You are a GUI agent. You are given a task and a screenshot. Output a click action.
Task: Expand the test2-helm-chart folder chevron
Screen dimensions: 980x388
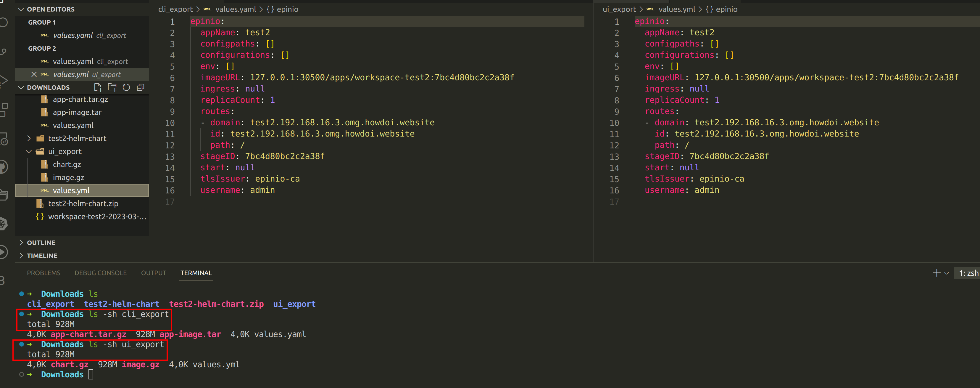pyautogui.click(x=29, y=138)
